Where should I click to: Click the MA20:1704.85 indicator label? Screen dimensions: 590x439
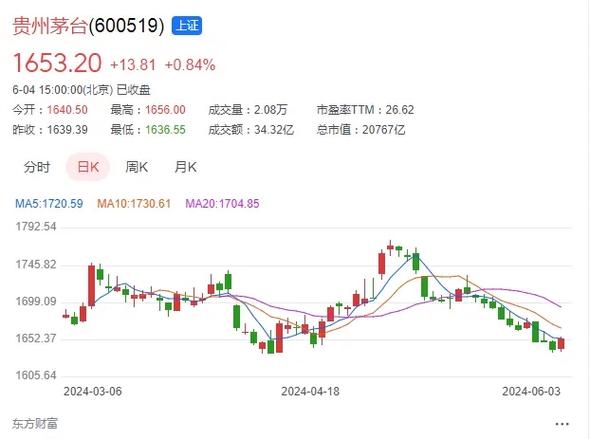click(222, 204)
